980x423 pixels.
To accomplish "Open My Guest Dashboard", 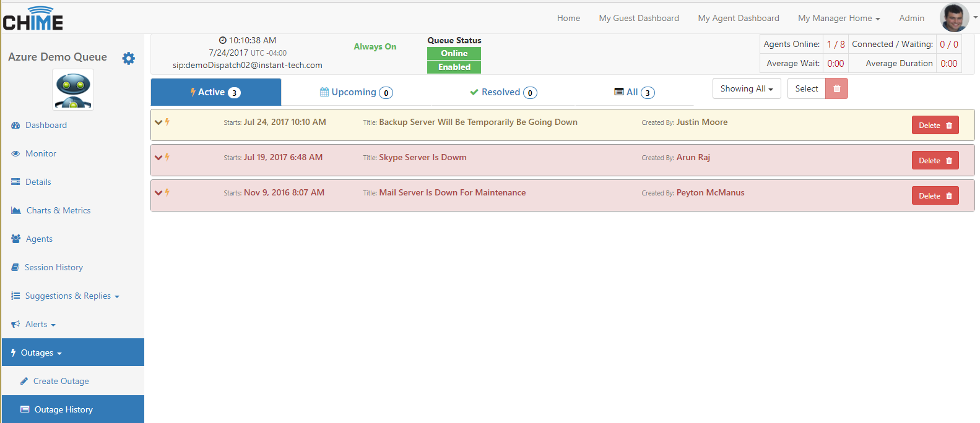I will 639,18.
